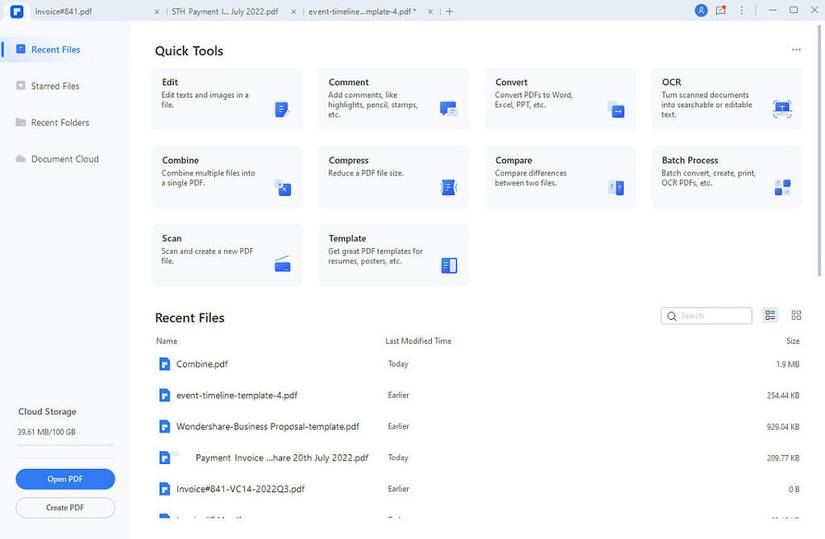Close the event-timeline template-4.pdf tab
The height and width of the screenshot is (539, 825).
(430, 11)
